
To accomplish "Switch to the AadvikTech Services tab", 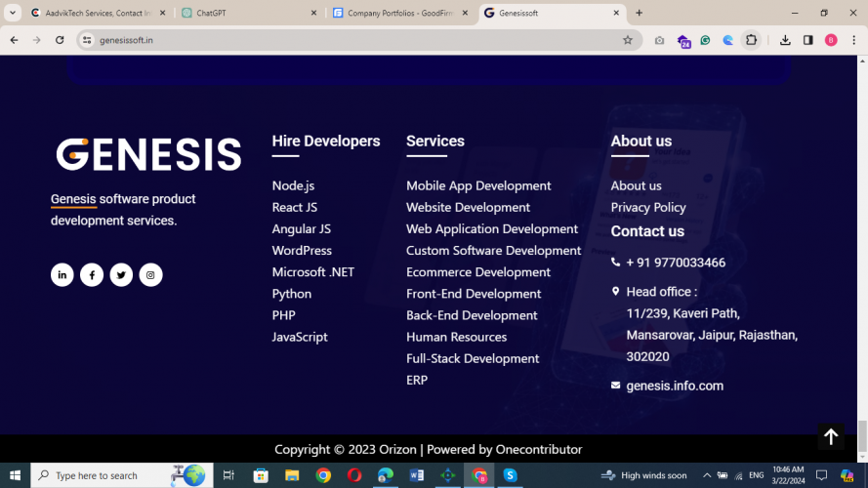I will [99, 13].
